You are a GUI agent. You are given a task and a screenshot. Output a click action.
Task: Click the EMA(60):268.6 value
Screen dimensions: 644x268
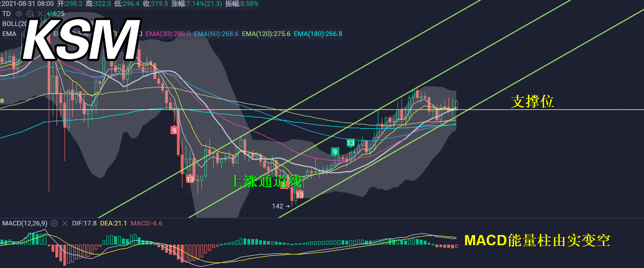tap(216, 34)
